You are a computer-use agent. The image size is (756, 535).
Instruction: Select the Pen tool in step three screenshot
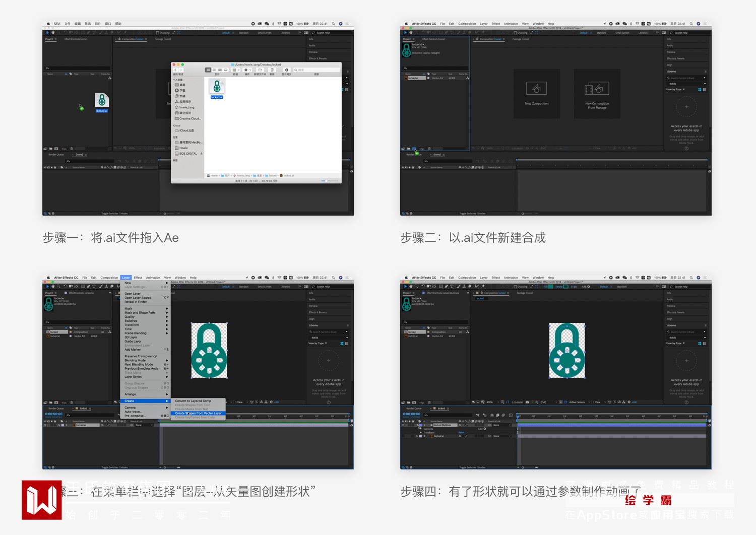[88, 286]
